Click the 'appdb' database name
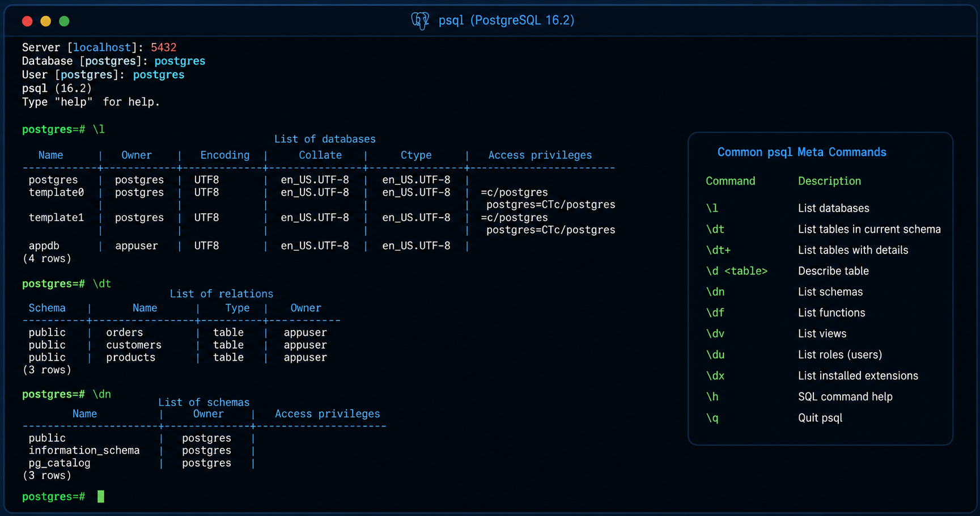 (44, 246)
